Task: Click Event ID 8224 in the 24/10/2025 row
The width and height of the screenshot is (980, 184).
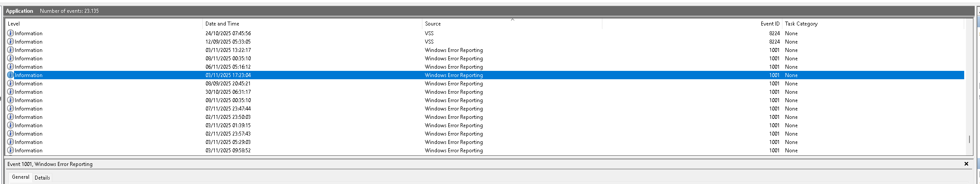Action: tap(774, 33)
